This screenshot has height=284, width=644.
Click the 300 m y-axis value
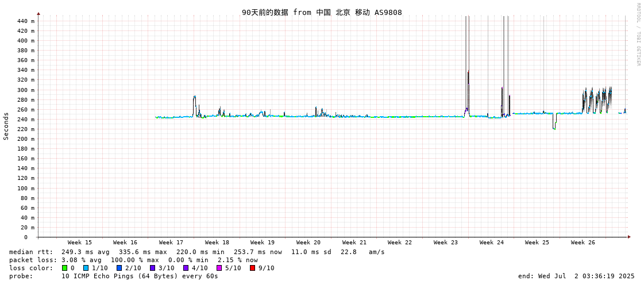(x=26, y=90)
